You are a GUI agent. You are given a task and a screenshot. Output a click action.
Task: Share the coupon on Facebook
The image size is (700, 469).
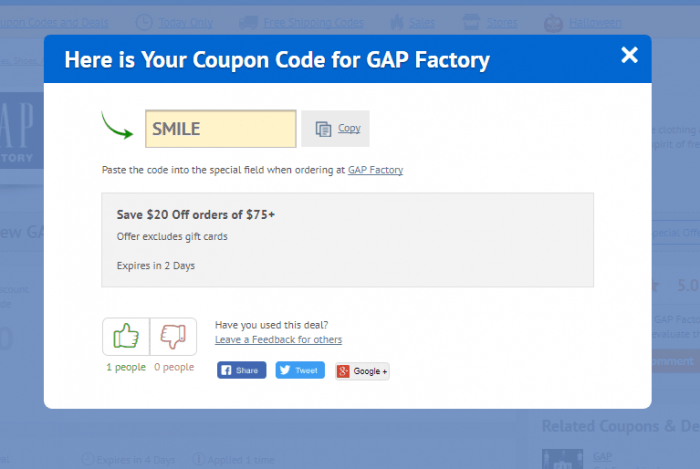tap(241, 370)
